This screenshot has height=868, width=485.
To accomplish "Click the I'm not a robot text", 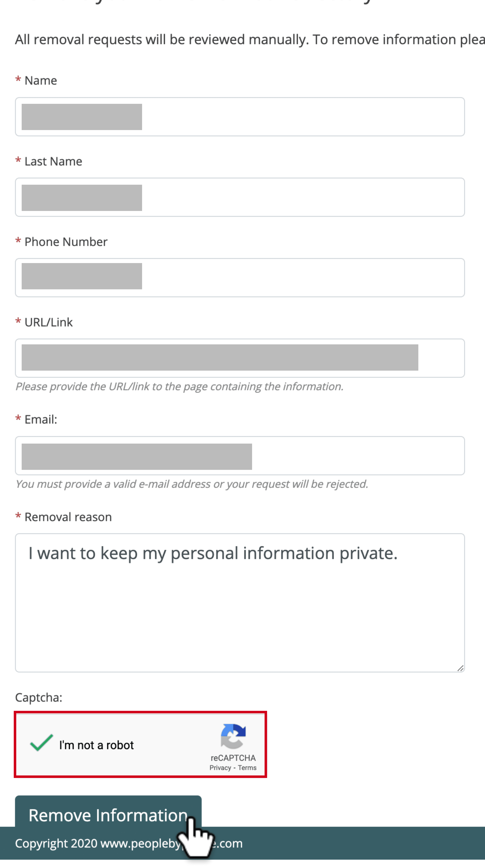I will pyautogui.click(x=96, y=745).
